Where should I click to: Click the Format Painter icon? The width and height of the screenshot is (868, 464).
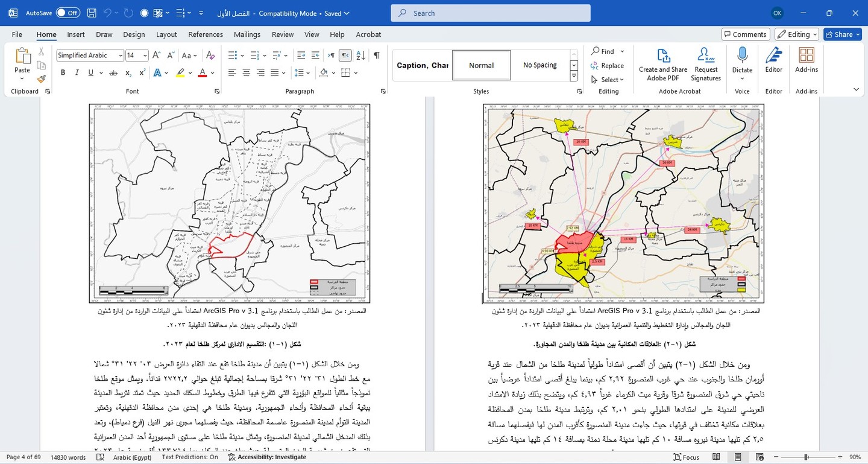pos(42,78)
